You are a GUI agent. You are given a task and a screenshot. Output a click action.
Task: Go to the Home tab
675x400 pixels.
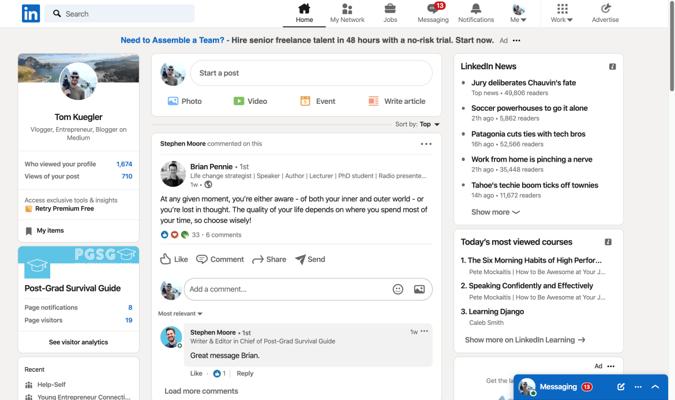tap(304, 13)
